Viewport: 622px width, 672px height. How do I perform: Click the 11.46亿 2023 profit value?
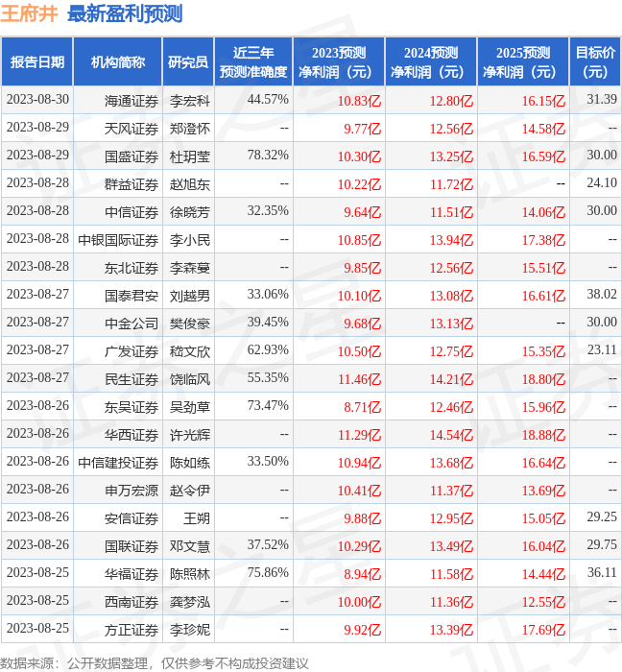[359, 380]
